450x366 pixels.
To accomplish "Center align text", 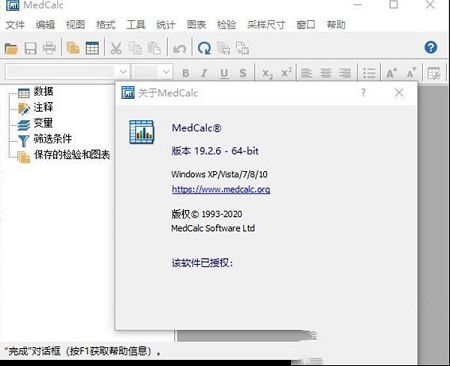I will point(326,73).
